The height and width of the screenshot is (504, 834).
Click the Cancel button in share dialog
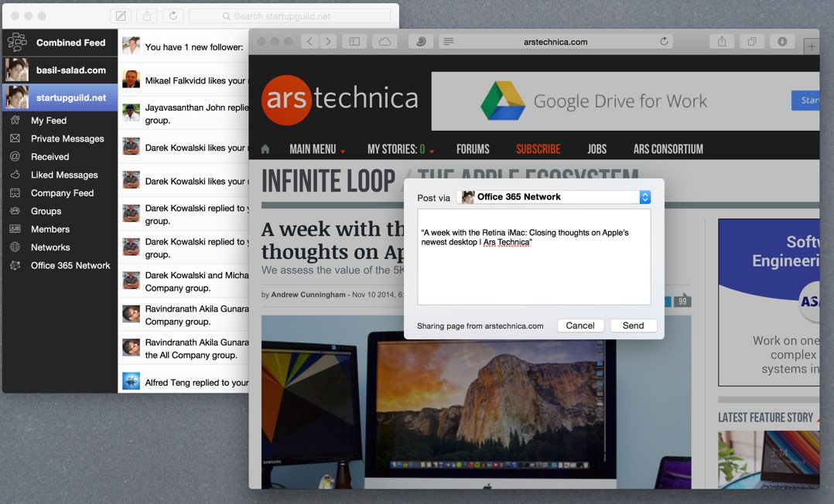[x=580, y=325]
